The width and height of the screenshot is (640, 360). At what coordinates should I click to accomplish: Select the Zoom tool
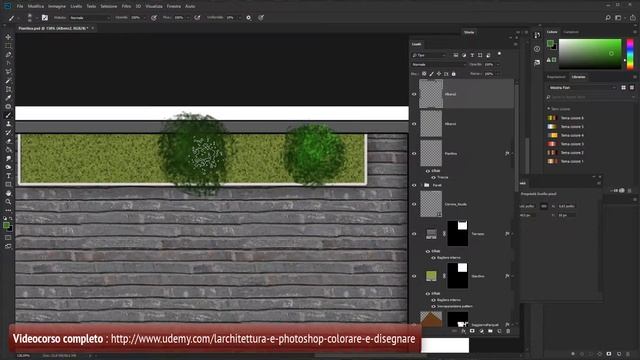[8, 202]
